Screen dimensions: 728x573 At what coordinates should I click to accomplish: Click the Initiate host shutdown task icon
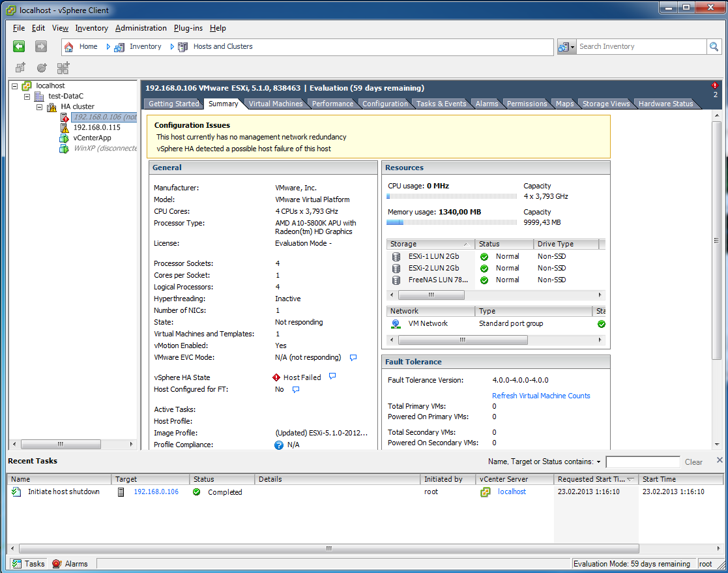click(x=16, y=492)
